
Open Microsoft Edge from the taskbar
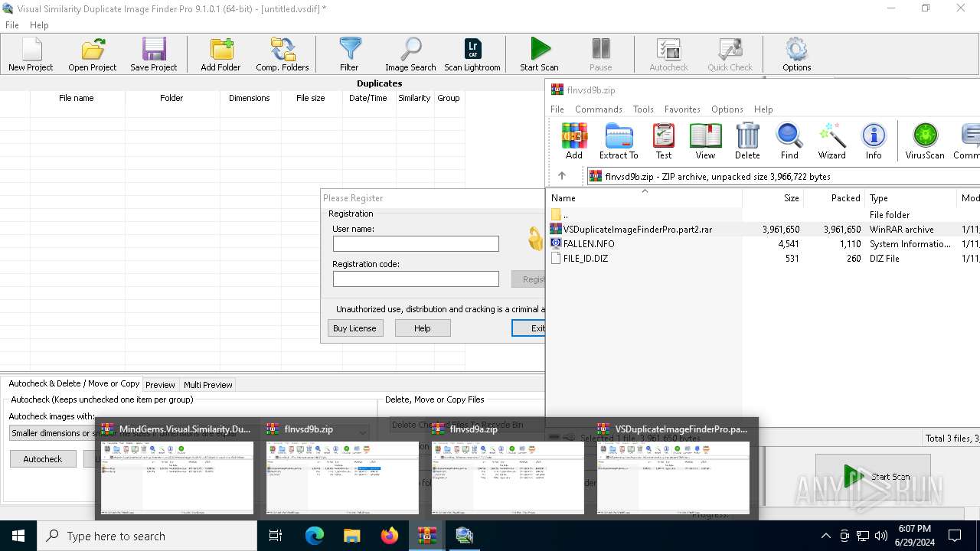click(315, 536)
